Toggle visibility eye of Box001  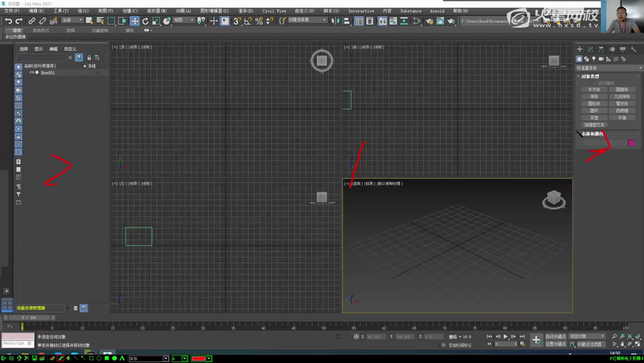(32, 73)
